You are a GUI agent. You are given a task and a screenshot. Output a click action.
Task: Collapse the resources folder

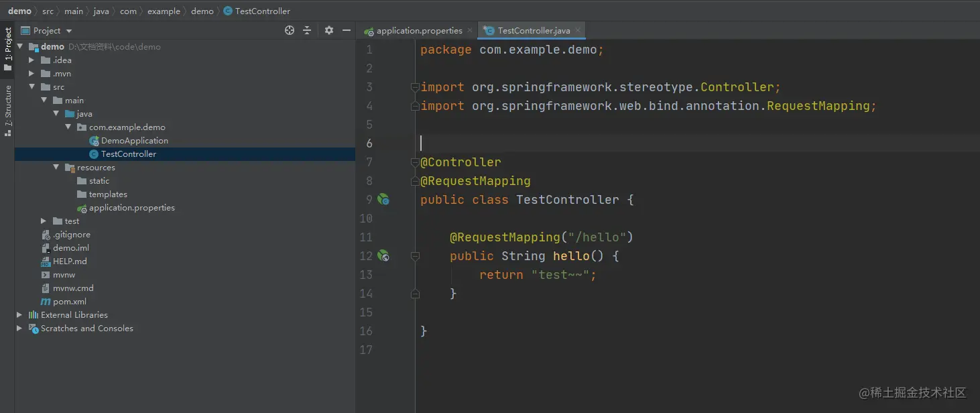click(x=56, y=168)
